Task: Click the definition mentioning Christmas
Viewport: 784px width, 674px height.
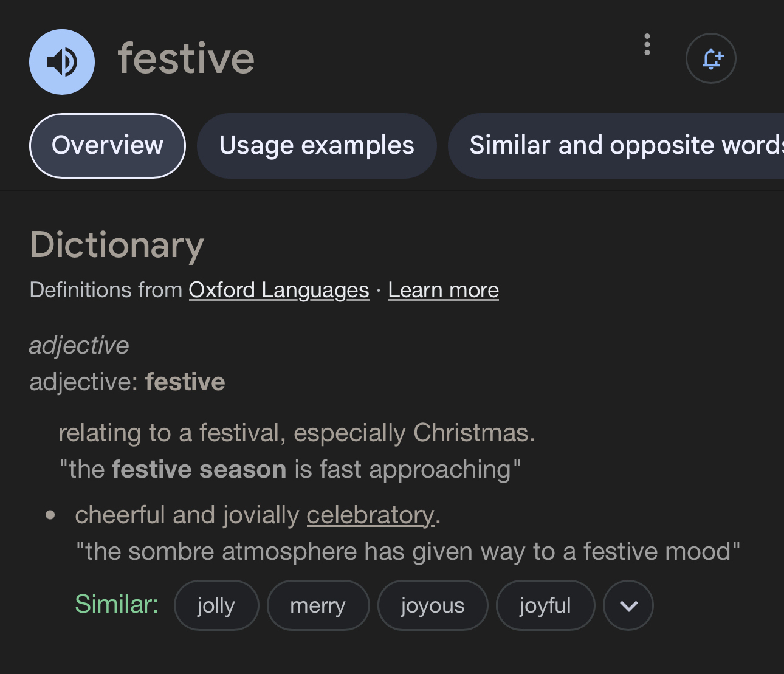Action: [x=297, y=433]
